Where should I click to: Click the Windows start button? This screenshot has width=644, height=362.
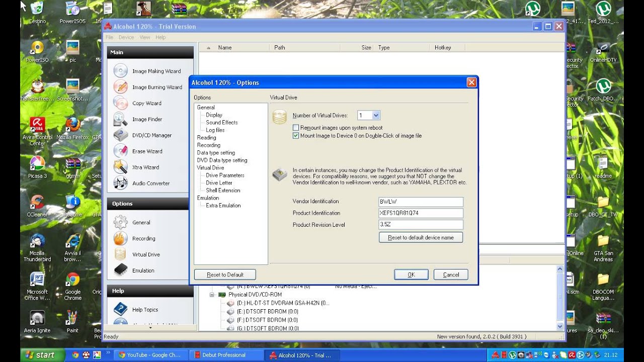click(43, 355)
